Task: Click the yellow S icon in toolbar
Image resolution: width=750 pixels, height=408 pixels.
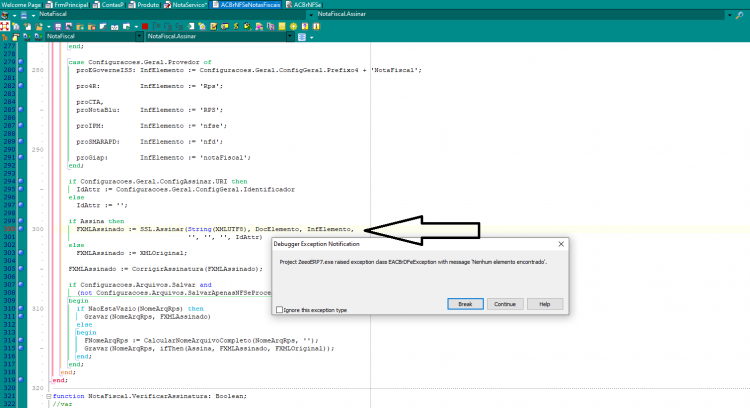Action: click(x=236, y=26)
